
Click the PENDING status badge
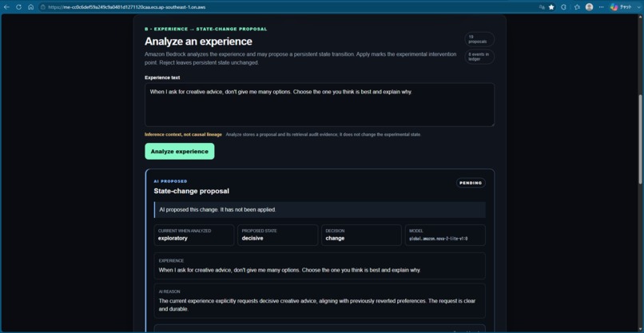tap(471, 183)
